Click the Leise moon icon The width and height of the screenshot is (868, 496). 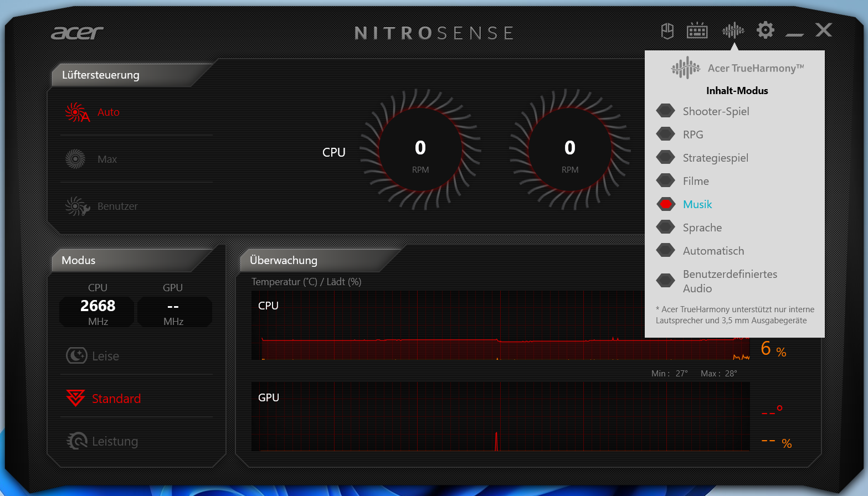[x=76, y=355]
